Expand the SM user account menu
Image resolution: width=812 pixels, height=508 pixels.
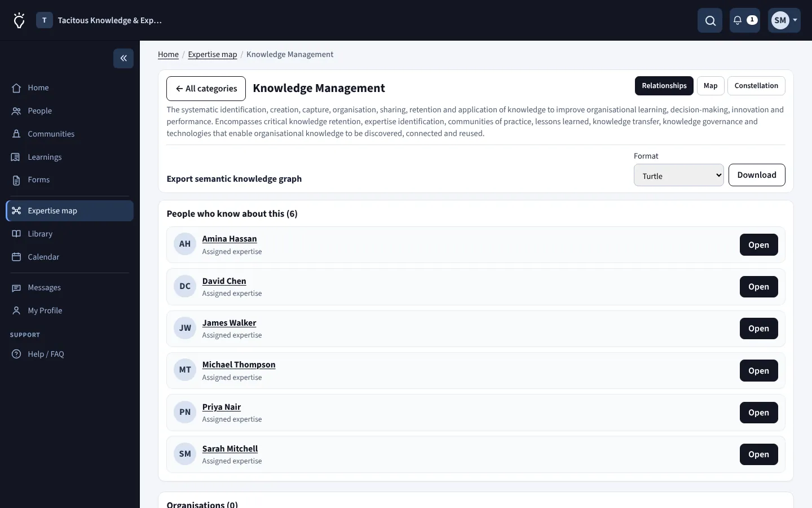tap(784, 20)
